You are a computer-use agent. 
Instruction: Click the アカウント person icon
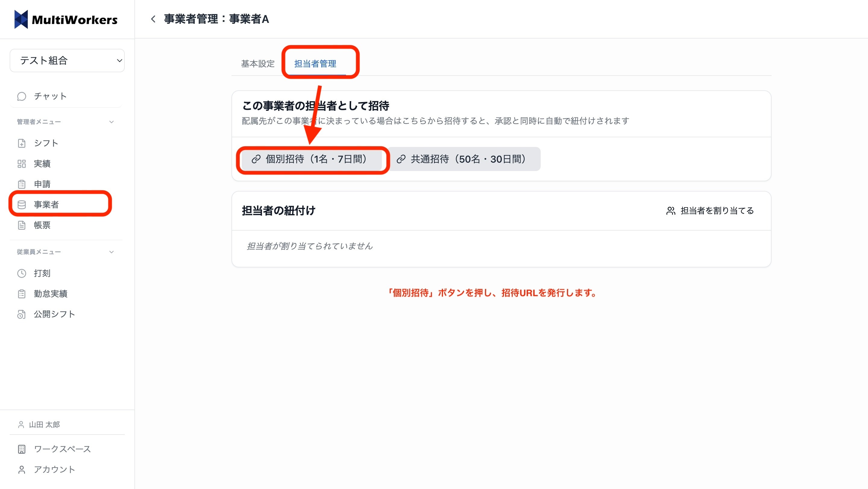(22, 469)
